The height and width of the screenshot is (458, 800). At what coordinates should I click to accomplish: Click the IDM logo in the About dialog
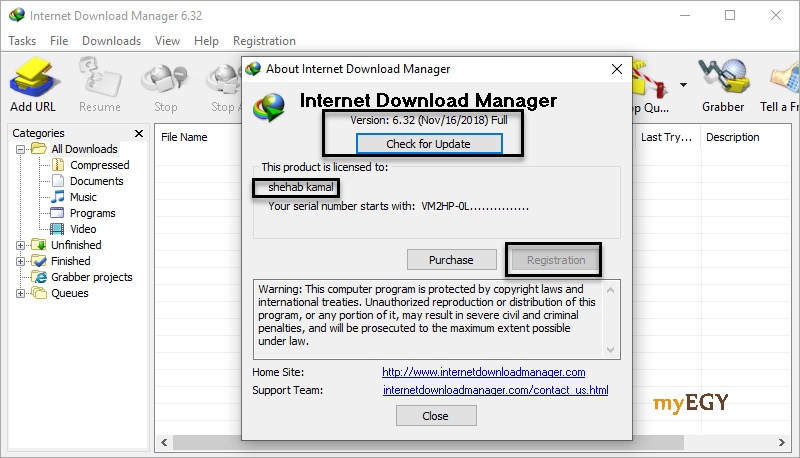[x=270, y=106]
